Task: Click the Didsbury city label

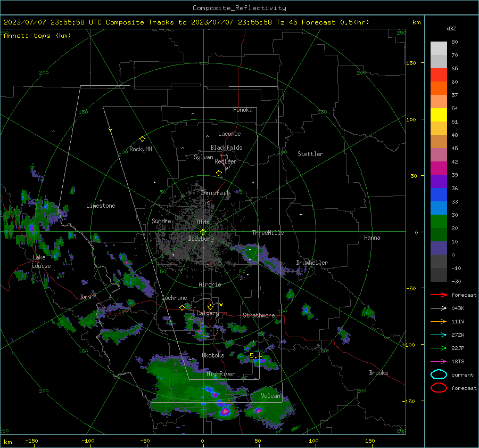Action: pyautogui.click(x=201, y=239)
